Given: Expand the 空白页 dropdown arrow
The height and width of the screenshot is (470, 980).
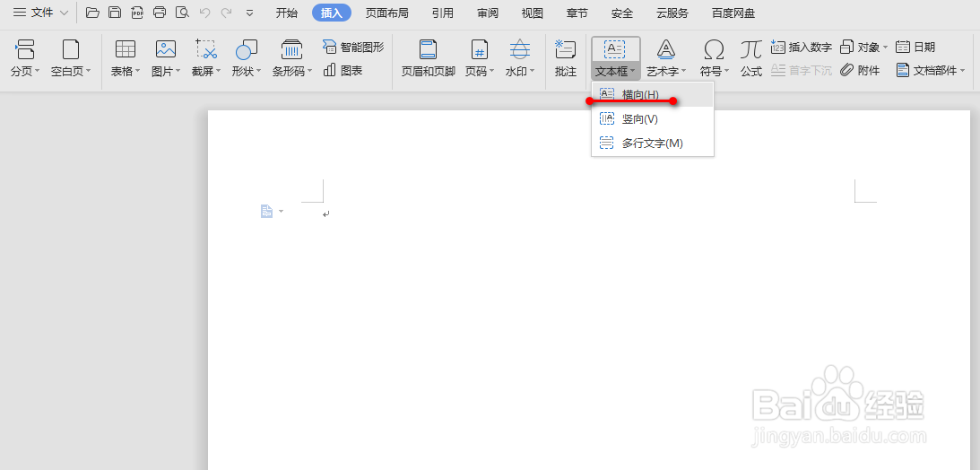Looking at the screenshot, I should (88, 71).
